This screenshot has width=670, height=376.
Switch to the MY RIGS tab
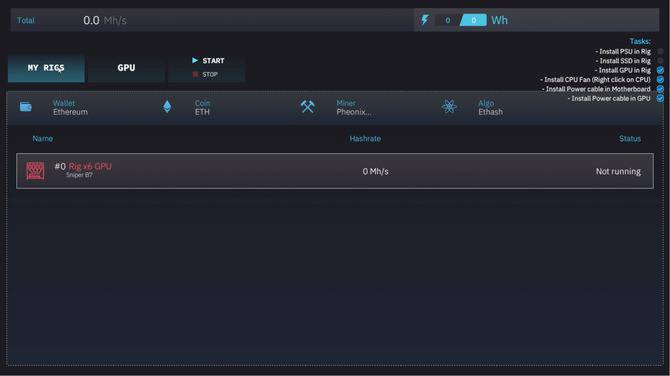point(46,68)
